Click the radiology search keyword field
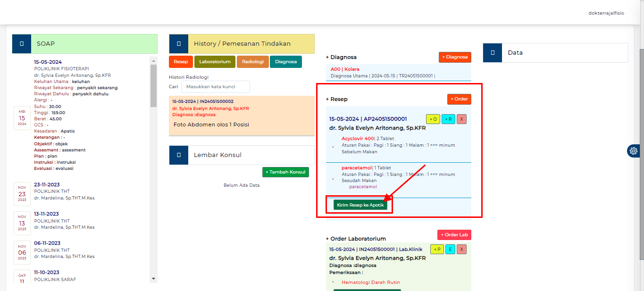The width and height of the screenshot is (644, 291). pyautogui.click(x=215, y=87)
